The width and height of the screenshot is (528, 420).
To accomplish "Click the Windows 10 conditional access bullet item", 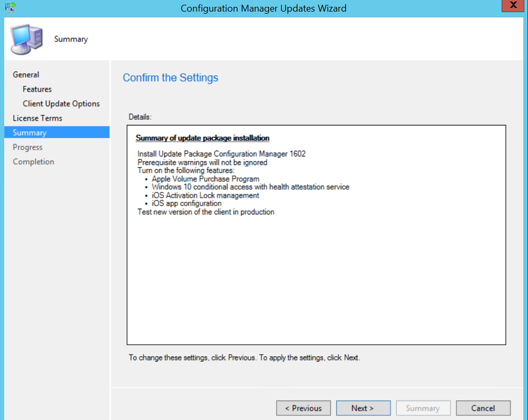I will pos(250,187).
